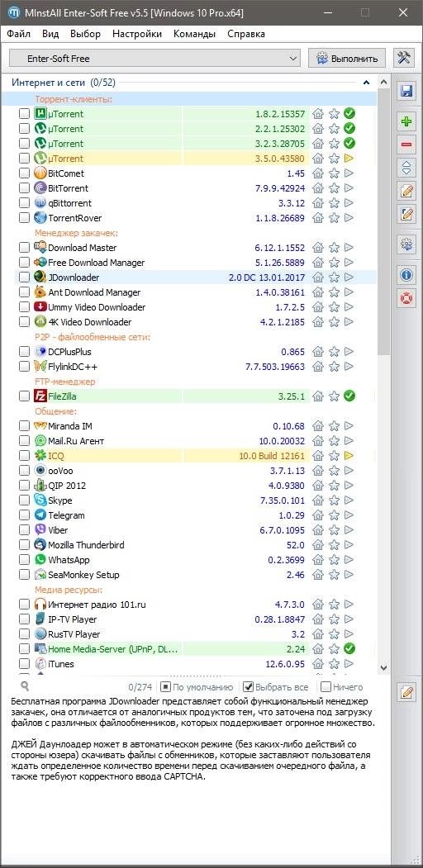Collapse the 'Интернет и сети' section

pyautogui.click(x=366, y=83)
